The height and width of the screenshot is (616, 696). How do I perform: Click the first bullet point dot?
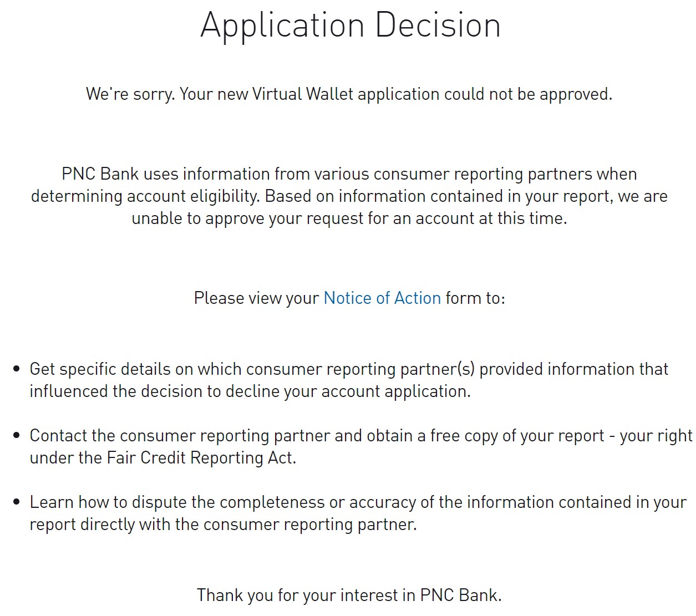point(17,369)
